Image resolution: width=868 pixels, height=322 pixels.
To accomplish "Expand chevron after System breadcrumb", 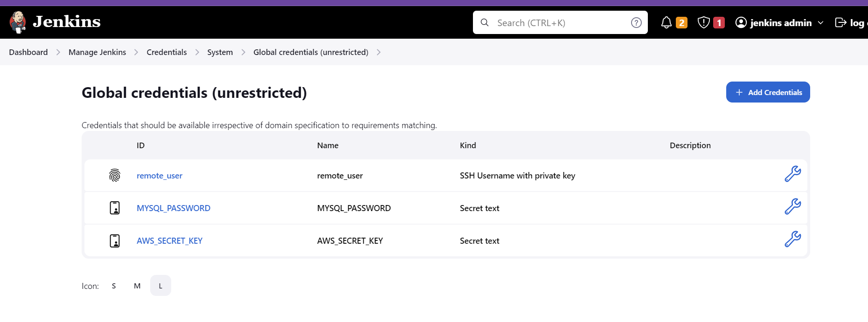I will [x=243, y=52].
